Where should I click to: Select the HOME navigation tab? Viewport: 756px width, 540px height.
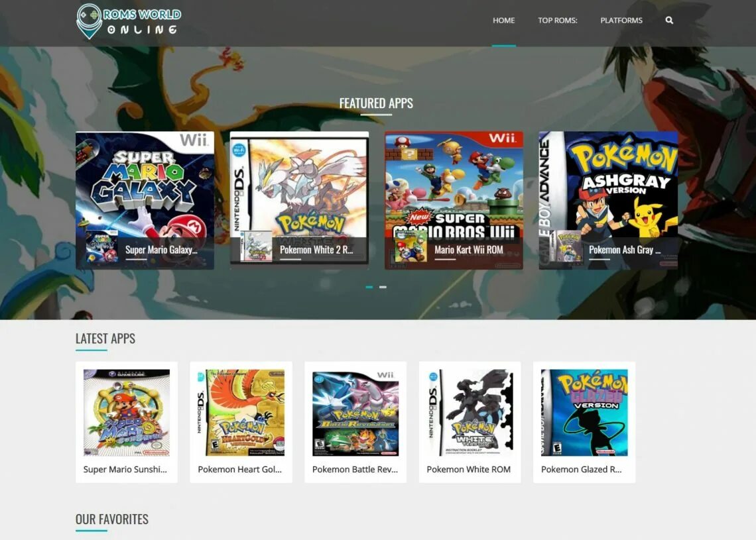(x=503, y=21)
